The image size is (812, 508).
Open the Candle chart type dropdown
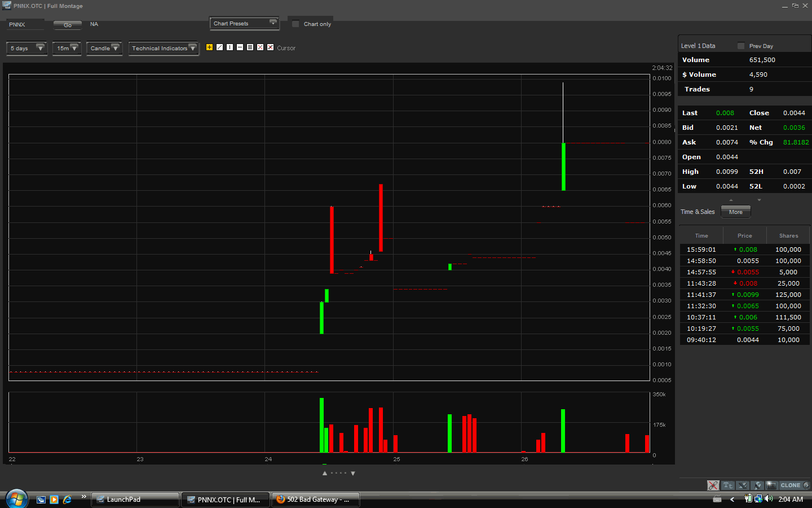[x=104, y=48]
